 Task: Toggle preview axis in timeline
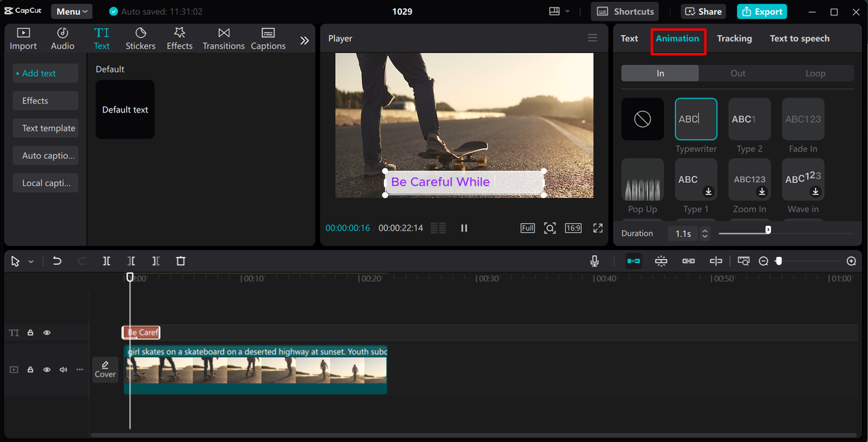click(x=716, y=261)
